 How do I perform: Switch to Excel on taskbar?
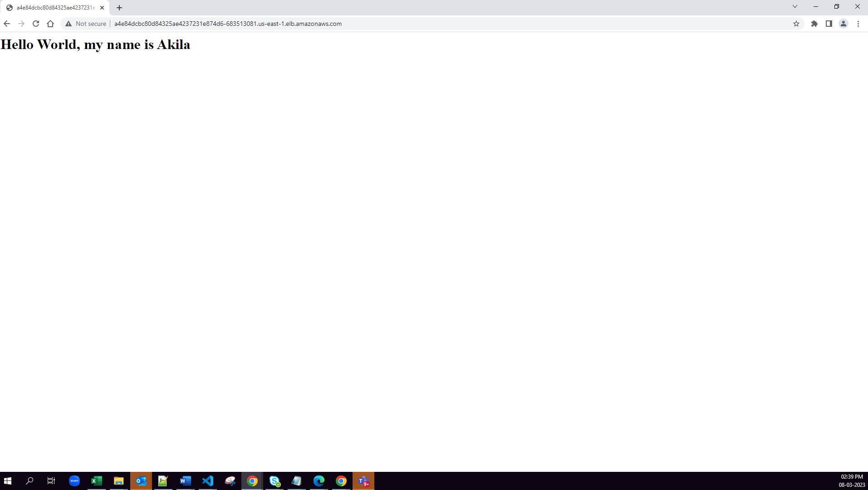[97, 481]
